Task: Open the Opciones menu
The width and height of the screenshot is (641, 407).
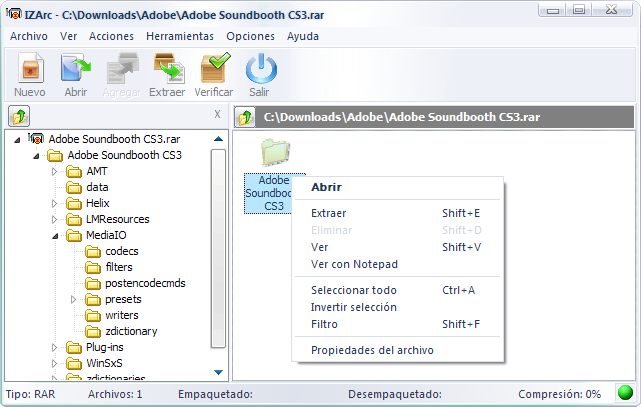Action: pyautogui.click(x=250, y=36)
